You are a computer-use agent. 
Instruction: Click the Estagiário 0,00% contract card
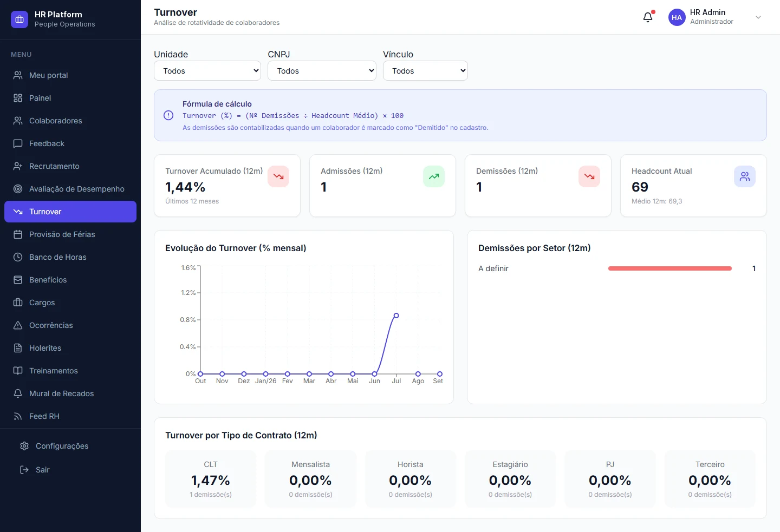coord(510,479)
